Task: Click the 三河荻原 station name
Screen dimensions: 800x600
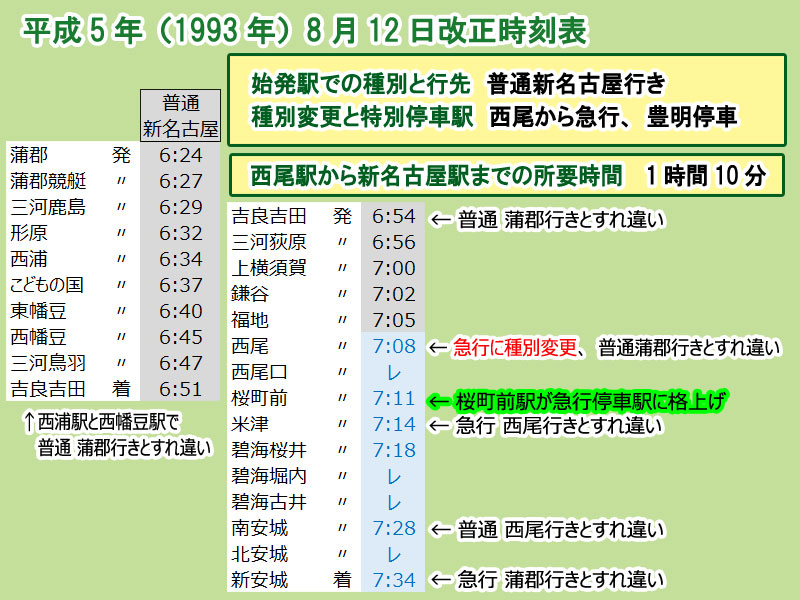Action: coord(269,242)
